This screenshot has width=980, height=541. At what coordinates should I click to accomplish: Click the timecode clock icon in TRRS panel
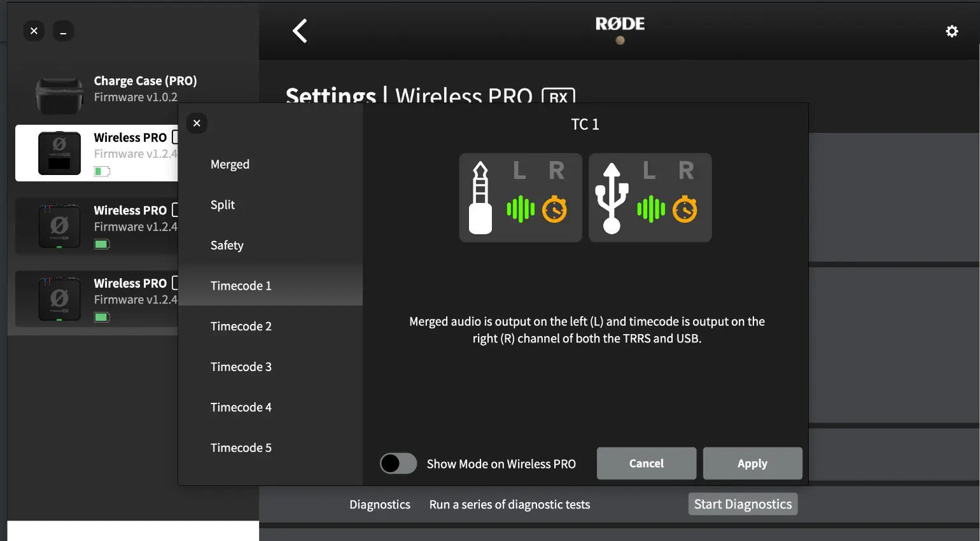point(554,209)
